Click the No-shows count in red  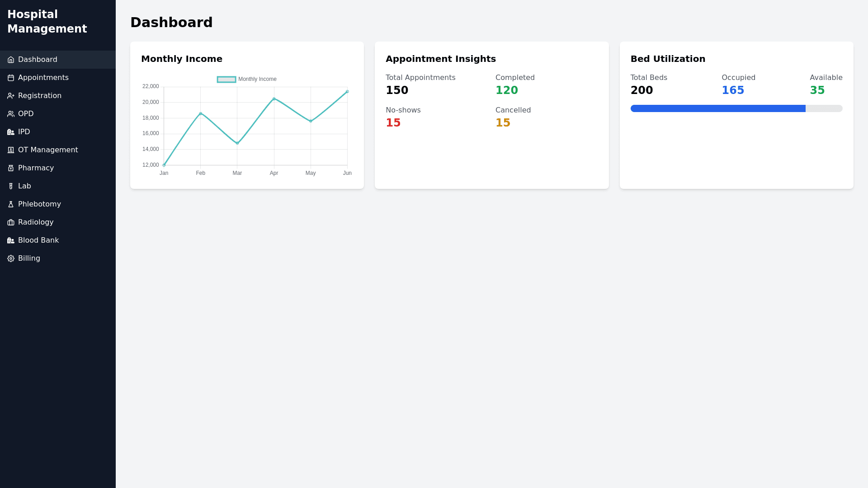click(393, 123)
